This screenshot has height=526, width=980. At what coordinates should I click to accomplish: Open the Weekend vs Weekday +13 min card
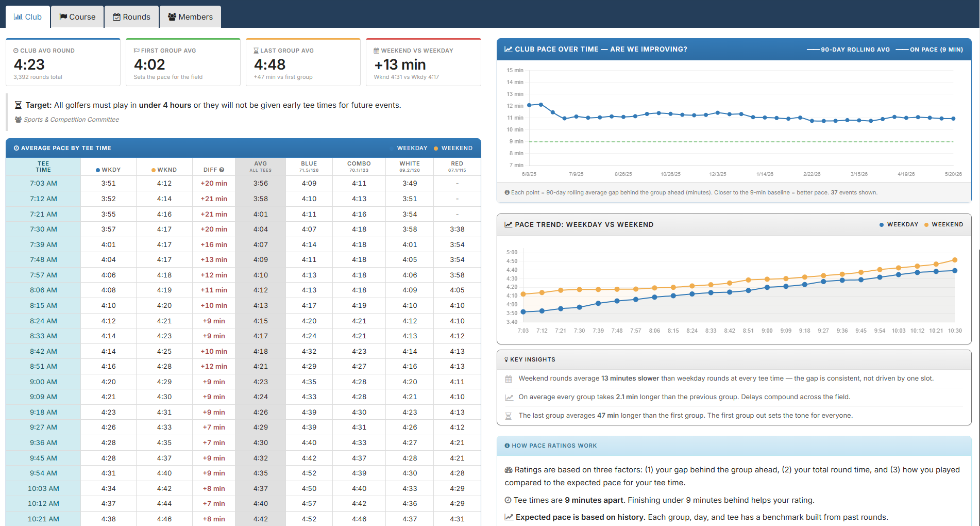(423, 62)
